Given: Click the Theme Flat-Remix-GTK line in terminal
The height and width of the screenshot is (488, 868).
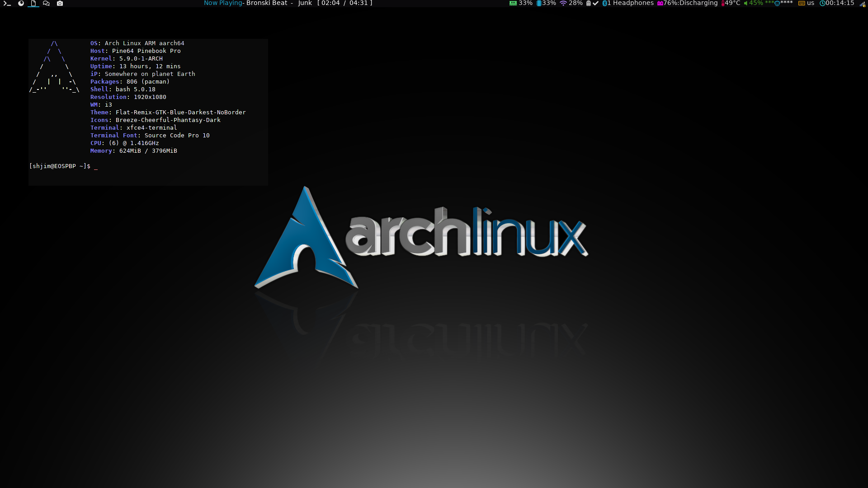Looking at the screenshot, I should pos(168,113).
